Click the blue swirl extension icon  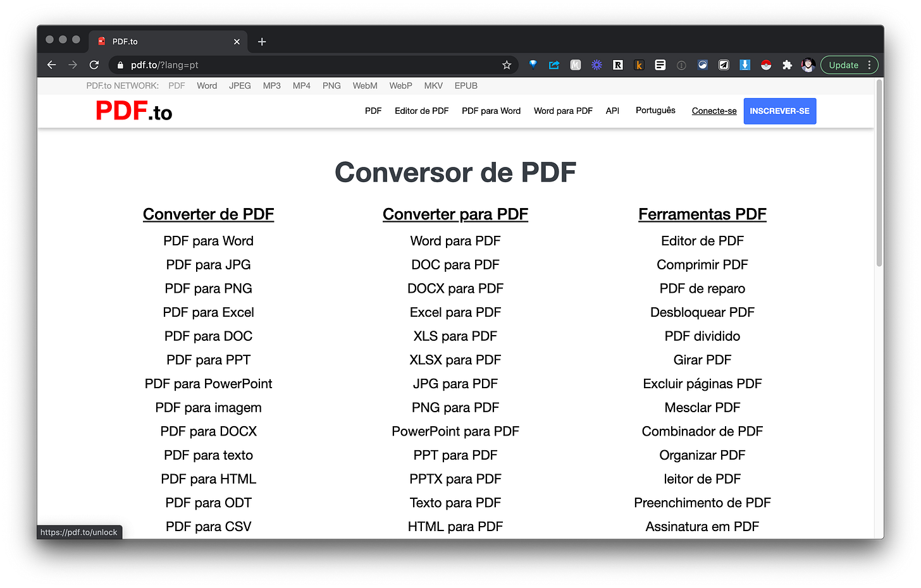pyautogui.click(x=703, y=64)
